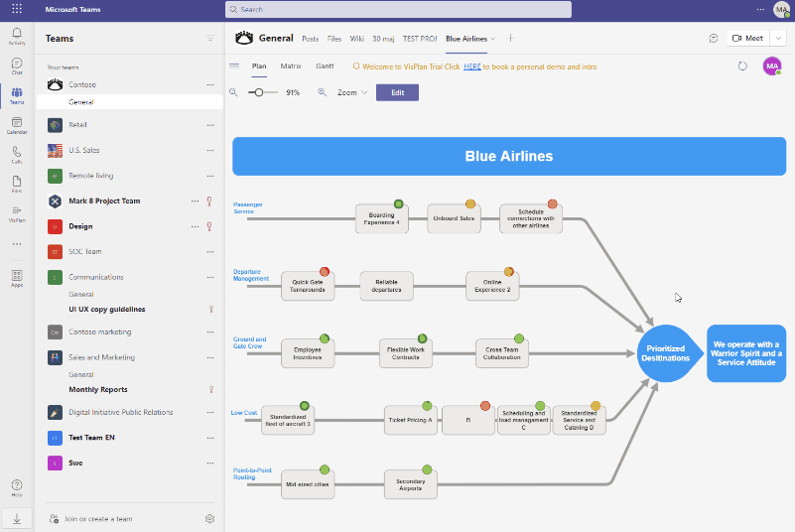Open the UI UX copy guidelines channel

107,309
